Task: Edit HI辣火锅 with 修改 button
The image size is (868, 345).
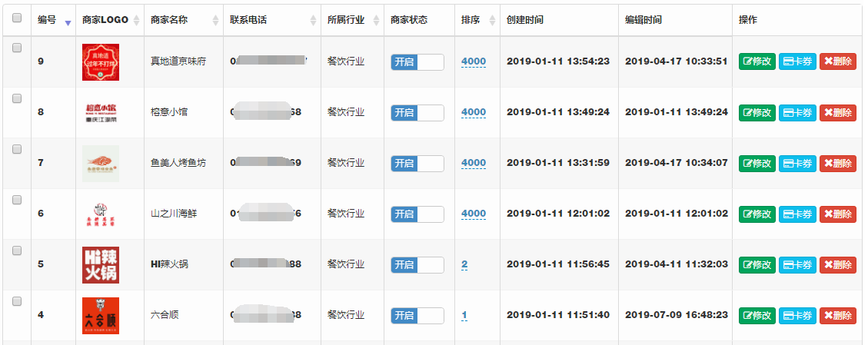Action: (757, 265)
